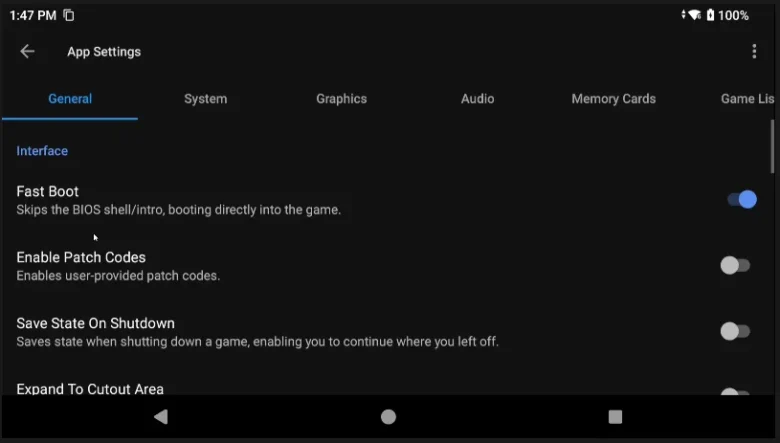Viewport: 780px width, 443px height.
Task: Select the Audio tab
Action: pos(477,99)
